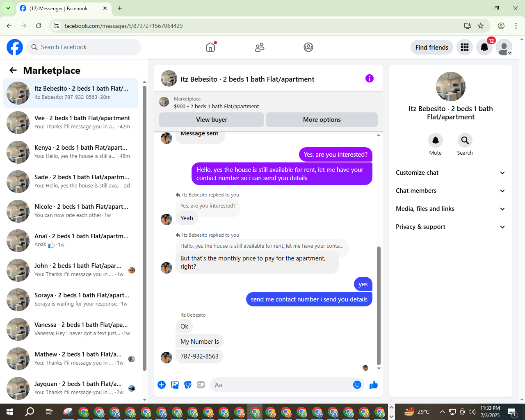
Task: Click the conversation list scrollbar
Action: point(144,228)
